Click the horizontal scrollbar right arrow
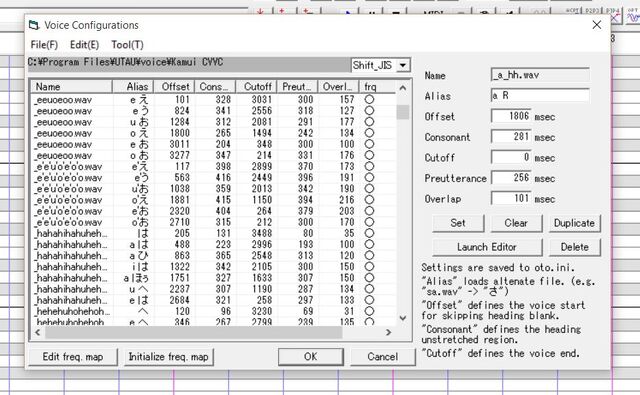The image size is (640, 395). pyautogui.click(x=389, y=333)
